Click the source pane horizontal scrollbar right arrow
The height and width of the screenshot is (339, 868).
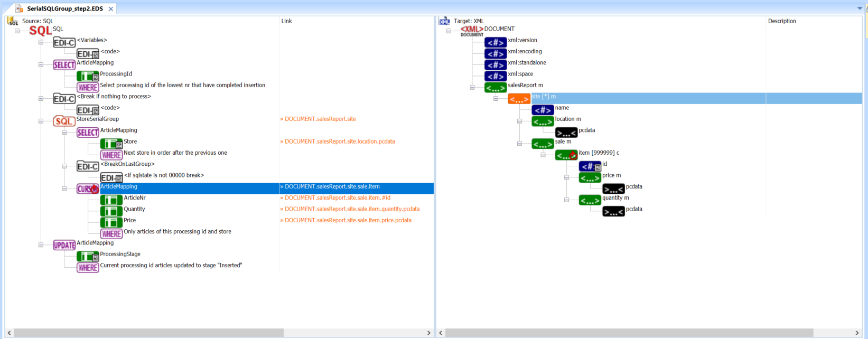click(428, 333)
